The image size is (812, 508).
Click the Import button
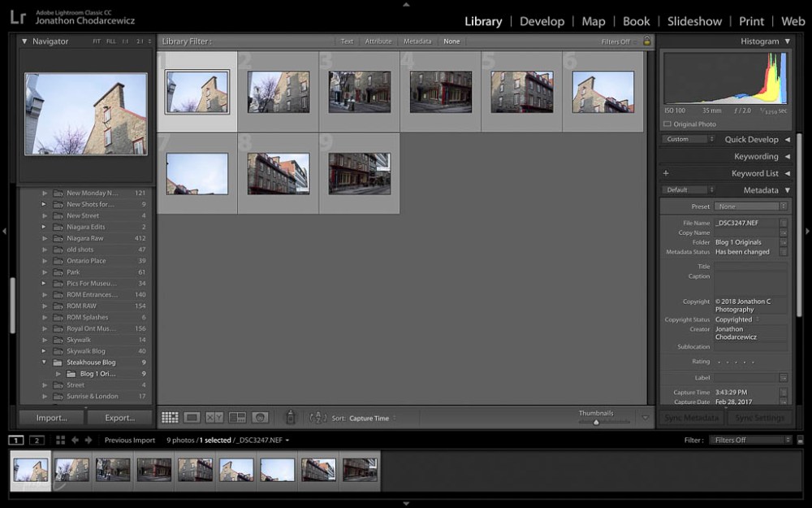[50, 417]
